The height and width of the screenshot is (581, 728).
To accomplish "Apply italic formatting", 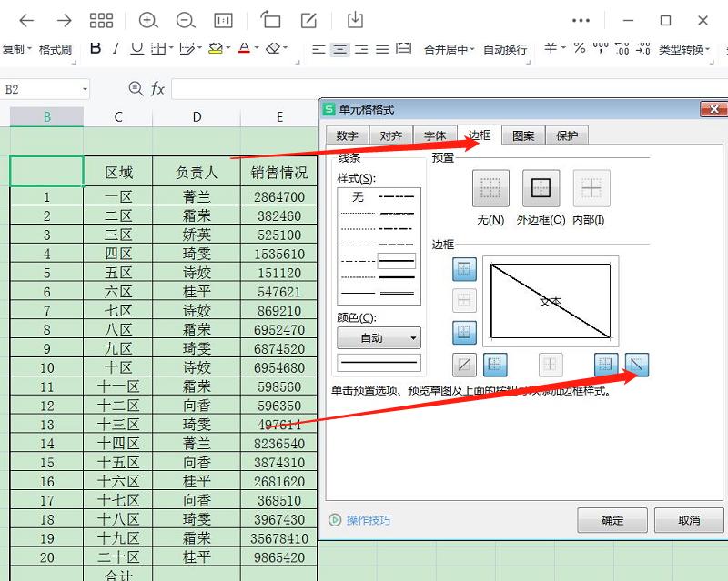I will pyautogui.click(x=116, y=48).
